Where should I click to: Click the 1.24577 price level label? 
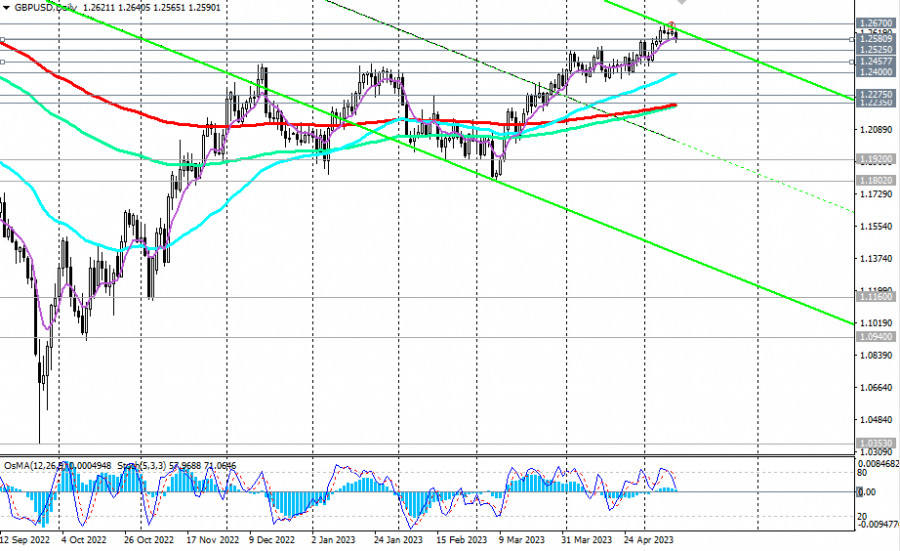(x=875, y=61)
